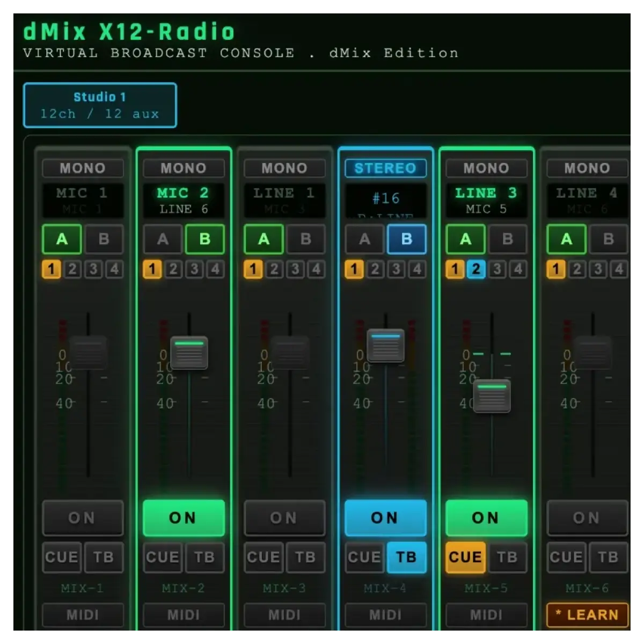The height and width of the screenshot is (644, 644).
Task: Click the LINE 3 channel fader handle
Action: pyautogui.click(x=492, y=396)
